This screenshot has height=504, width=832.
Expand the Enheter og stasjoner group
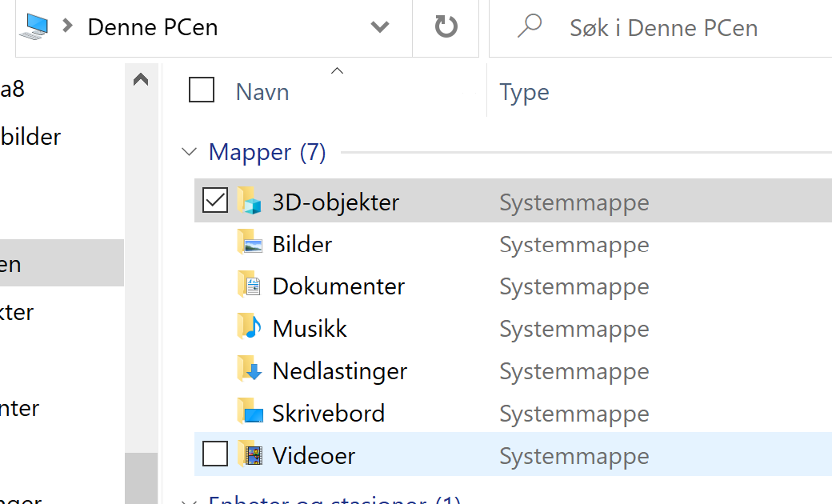(190, 501)
